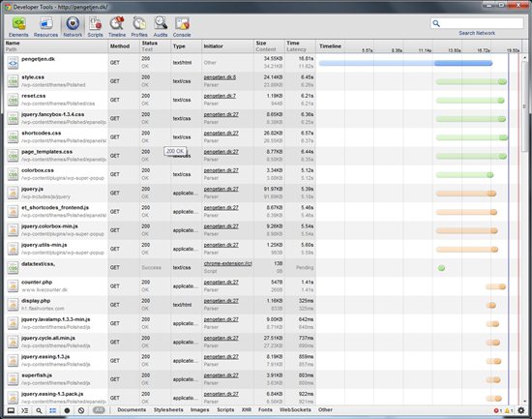Clear the network log
The image size is (532, 419).
point(81,410)
